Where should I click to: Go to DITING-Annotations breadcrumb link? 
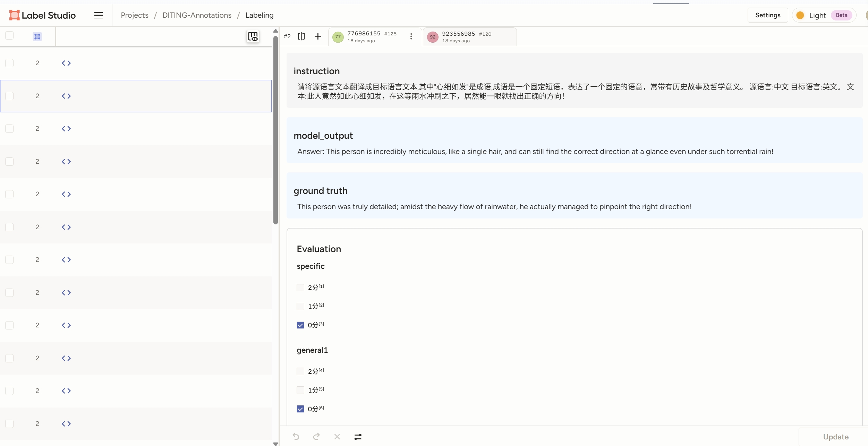click(197, 15)
